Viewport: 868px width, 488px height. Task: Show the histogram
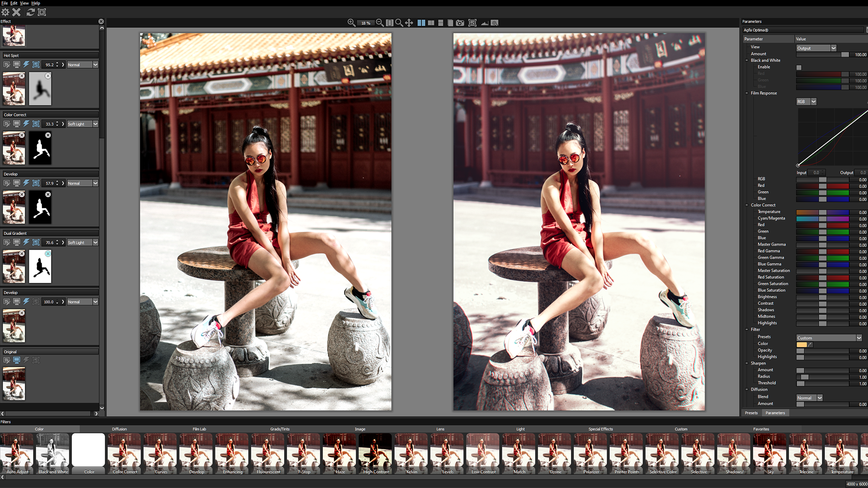[x=485, y=23]
